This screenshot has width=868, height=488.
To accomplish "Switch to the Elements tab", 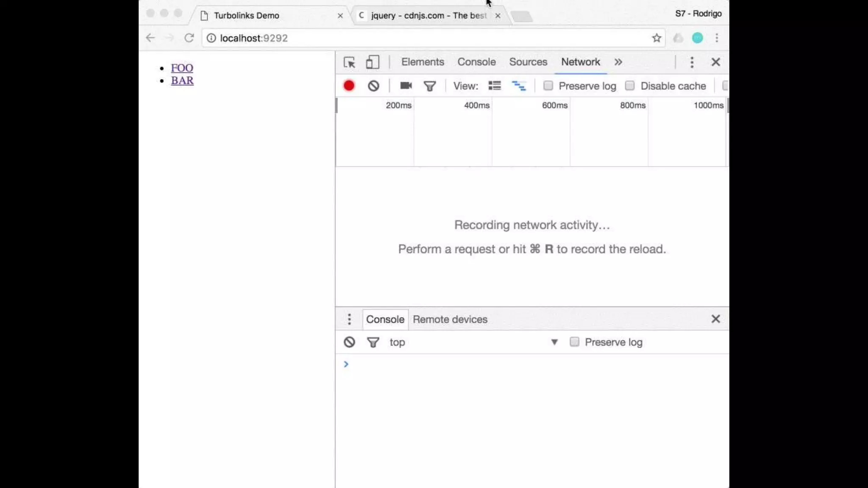I will point(423,62).
